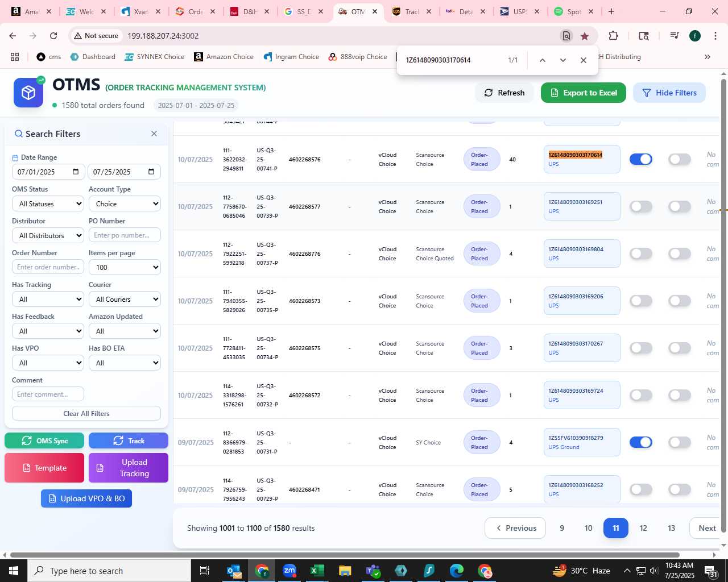Go to previous find result arrow
The image size is (728, 582).
[x=542, y=60]
